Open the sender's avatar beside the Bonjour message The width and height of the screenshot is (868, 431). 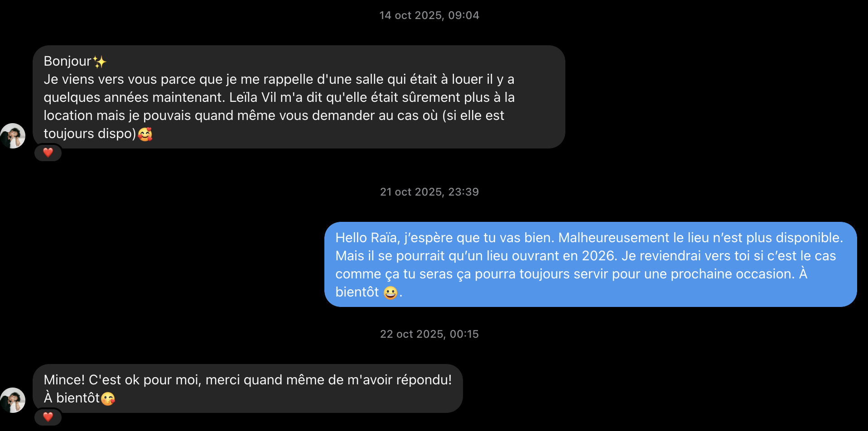tap(13, 136)
